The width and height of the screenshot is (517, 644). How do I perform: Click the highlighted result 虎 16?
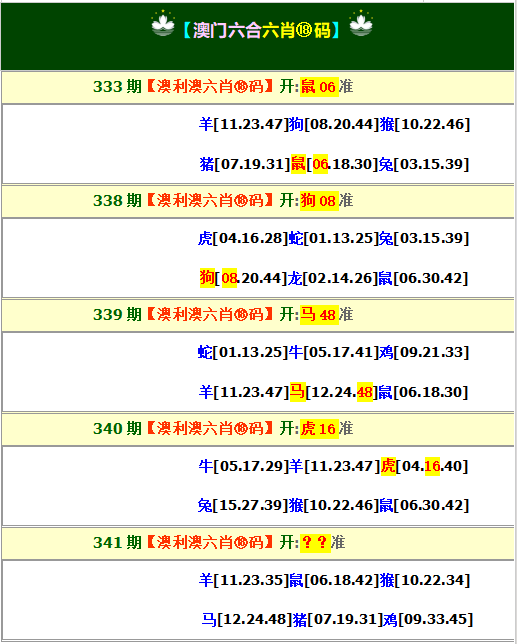(319, 429)
